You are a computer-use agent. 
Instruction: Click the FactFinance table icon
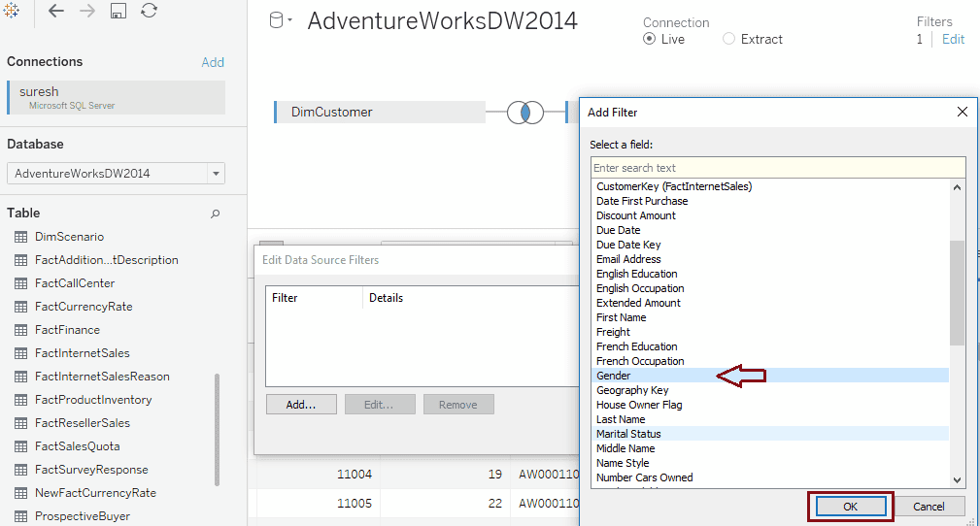click(20, 330)
